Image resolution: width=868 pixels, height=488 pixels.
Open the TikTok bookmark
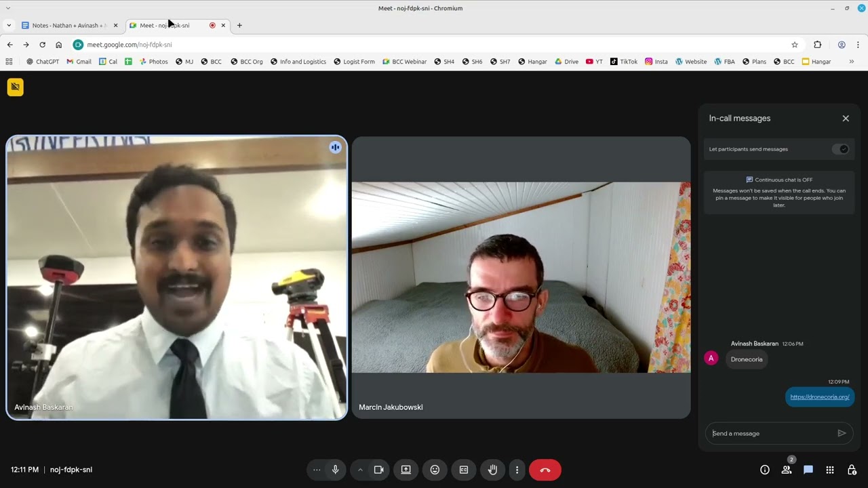[624, 62]
